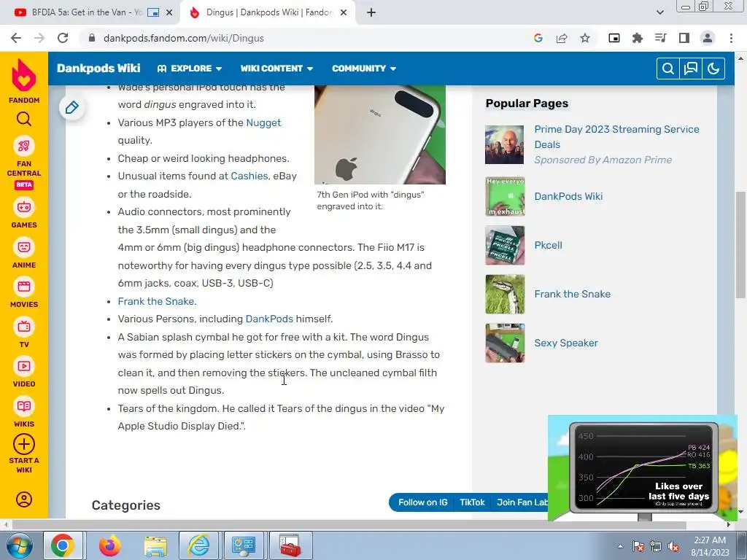
Task: Search the wiki with header magnifier
Action: click(x=668, y=69)
